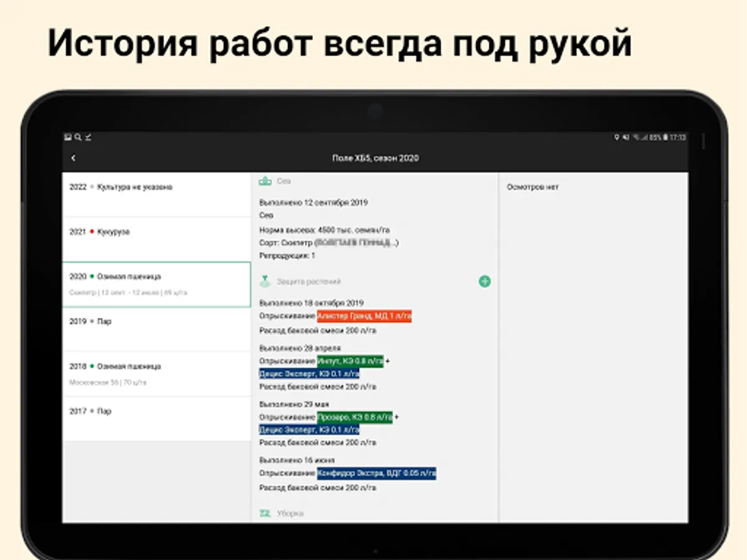Tap the Осмотров нет label
The image size is (747, 560).
tap(532, 187)
